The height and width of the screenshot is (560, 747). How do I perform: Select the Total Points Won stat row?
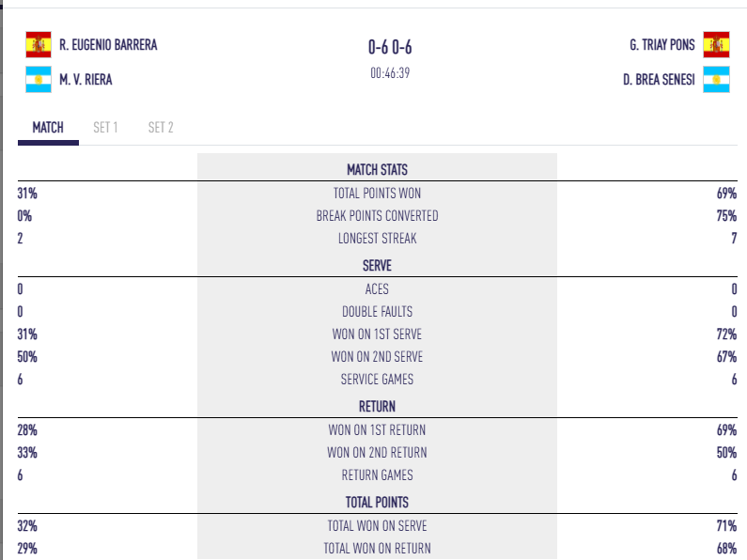point(377,193)
